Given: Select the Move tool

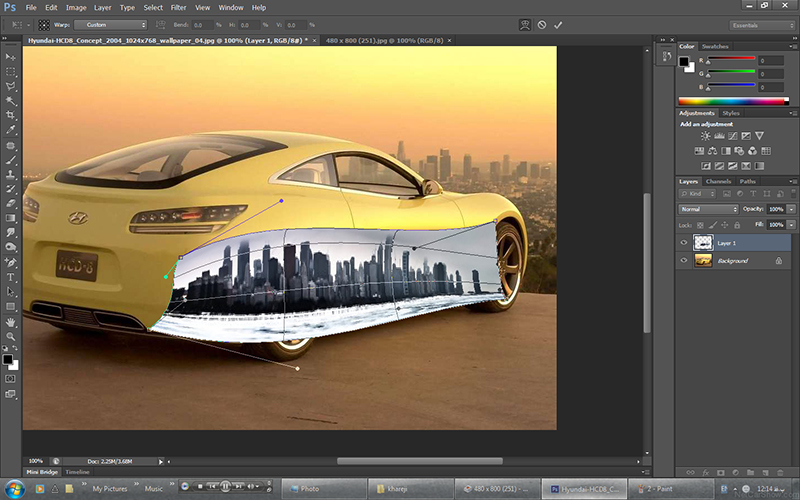Looking at the screenshot, I should (10, 57).
